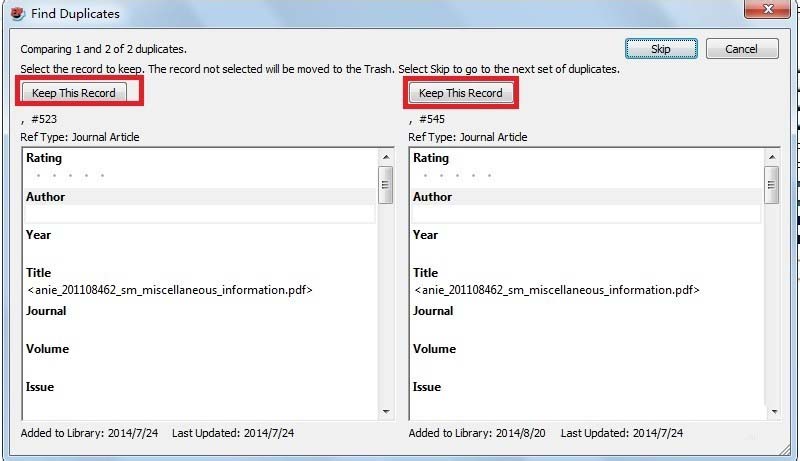
Task: Set fifth rating star in right record
Action: (490, 176)
